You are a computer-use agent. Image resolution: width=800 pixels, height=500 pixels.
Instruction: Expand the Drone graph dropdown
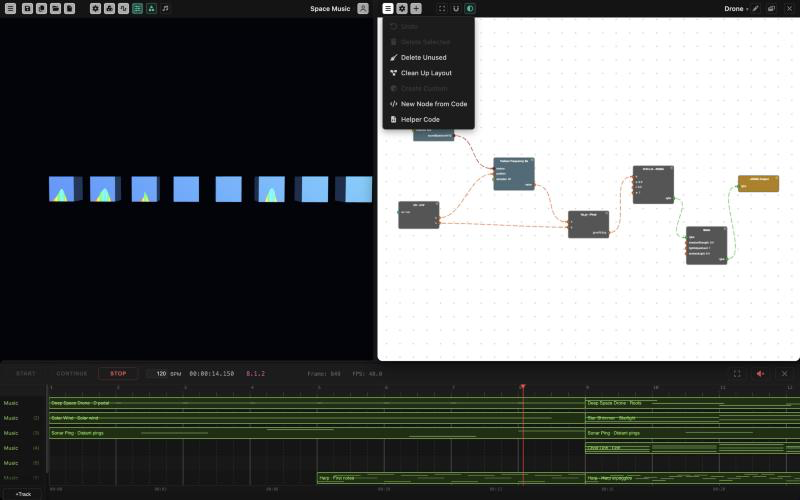pos(736,9)
